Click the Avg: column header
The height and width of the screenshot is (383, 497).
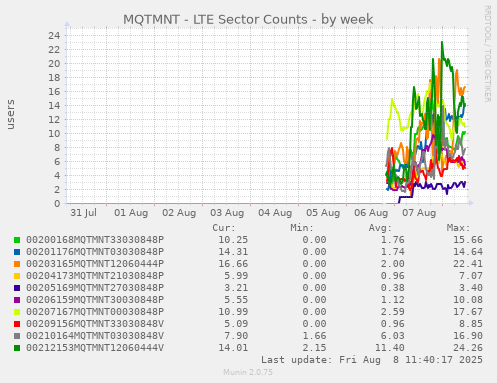pyautogui.click(x=380, y=228)
